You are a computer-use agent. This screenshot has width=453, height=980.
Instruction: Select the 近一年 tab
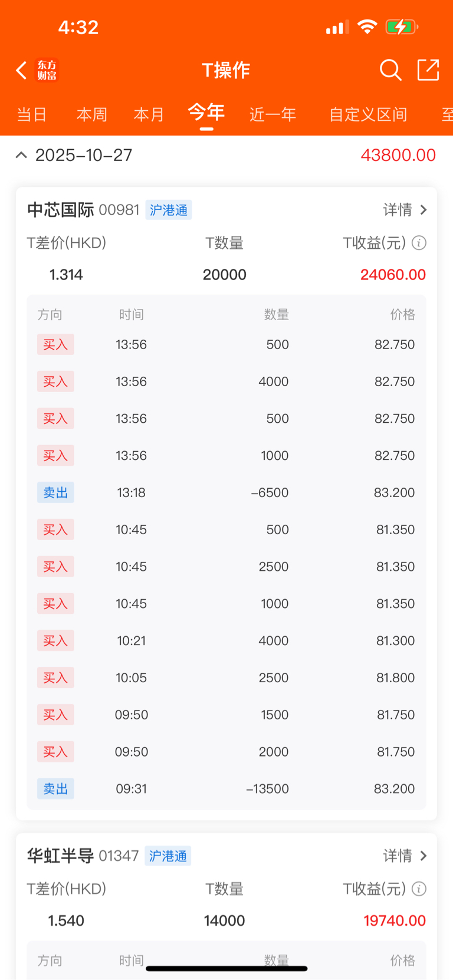[x=273, y=114]
